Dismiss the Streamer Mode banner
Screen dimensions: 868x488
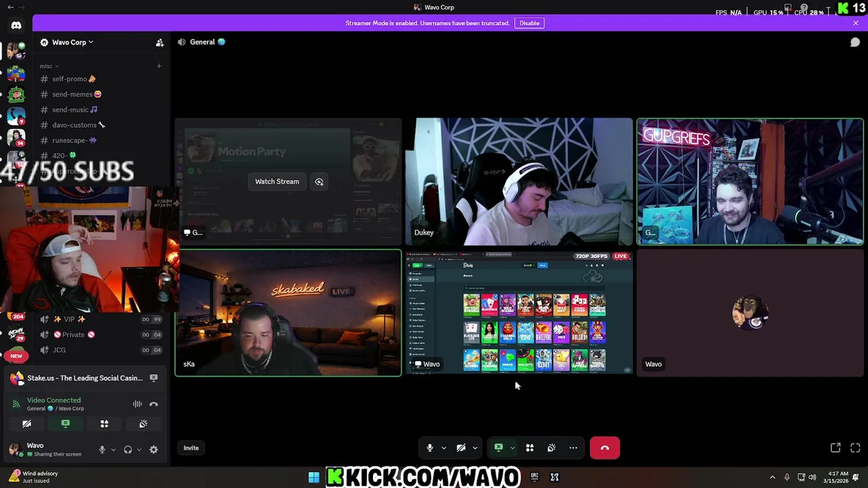pos(855,23)
